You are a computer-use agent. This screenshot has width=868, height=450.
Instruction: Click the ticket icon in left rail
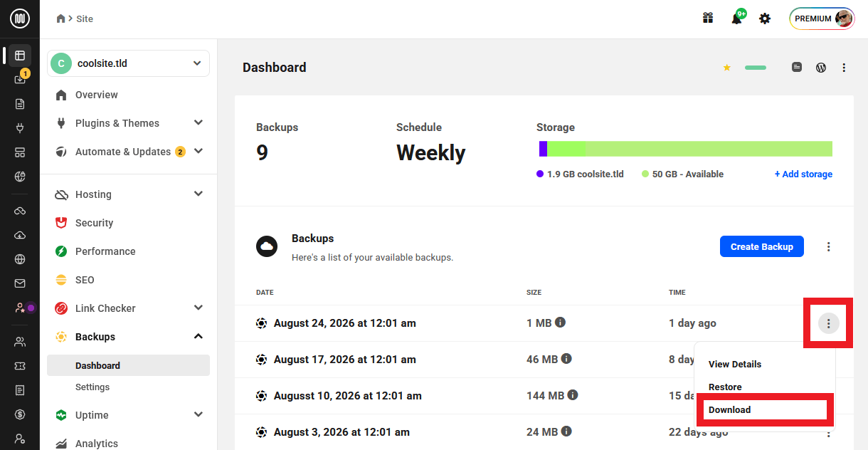tap(20, 366)
